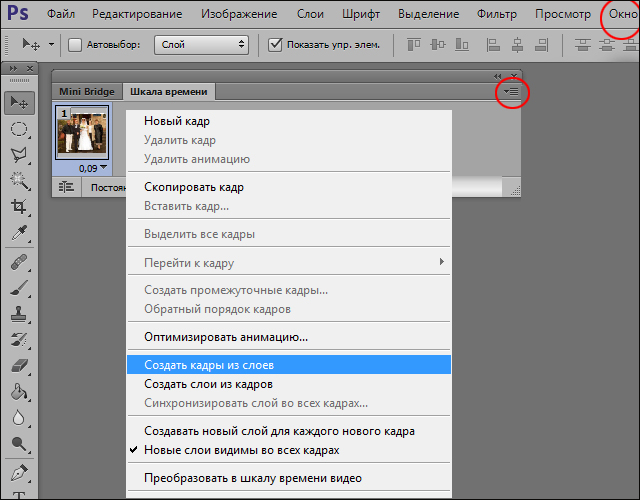
Task: Open the Изображение menu
Action: 239,14
